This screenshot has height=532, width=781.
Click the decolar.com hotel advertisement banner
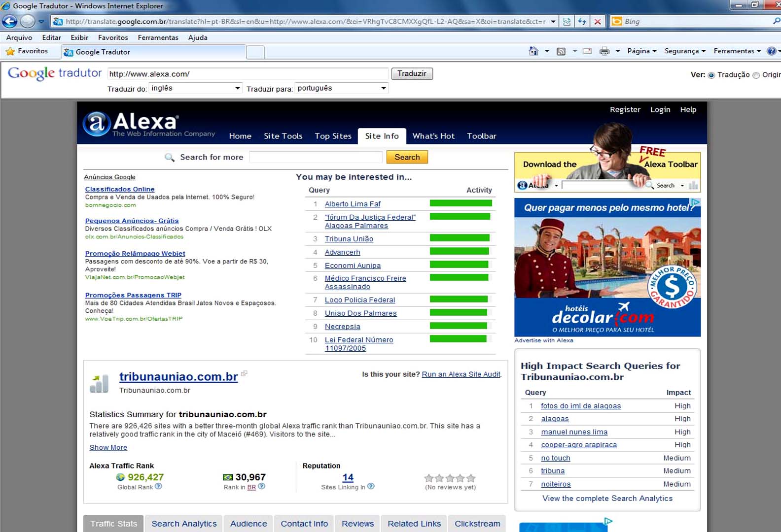[x=607, y=267]
